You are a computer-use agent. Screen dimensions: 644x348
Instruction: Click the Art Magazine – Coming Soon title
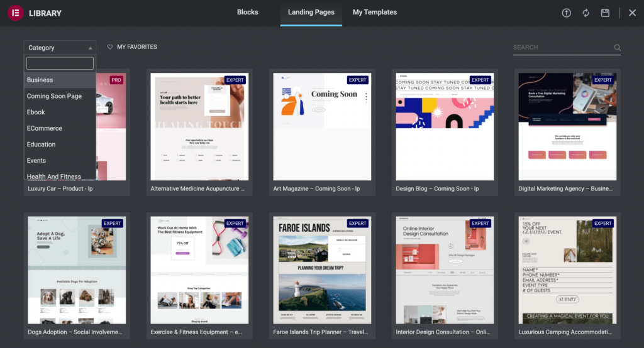click(x=316, y=189)
